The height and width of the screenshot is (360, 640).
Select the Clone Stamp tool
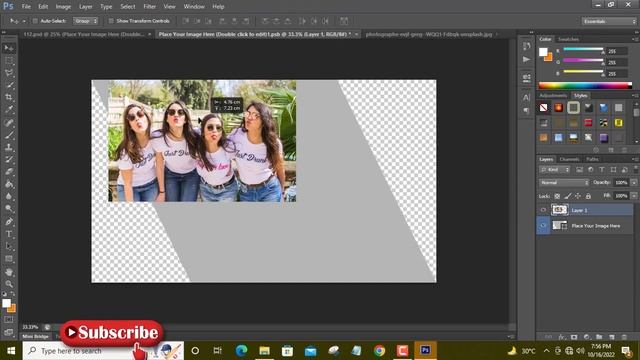pyautogui.click(x=9, y=147)
